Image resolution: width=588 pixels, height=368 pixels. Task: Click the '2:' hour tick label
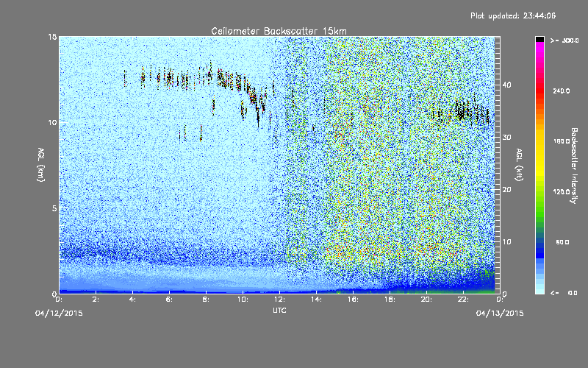(96, 300)
